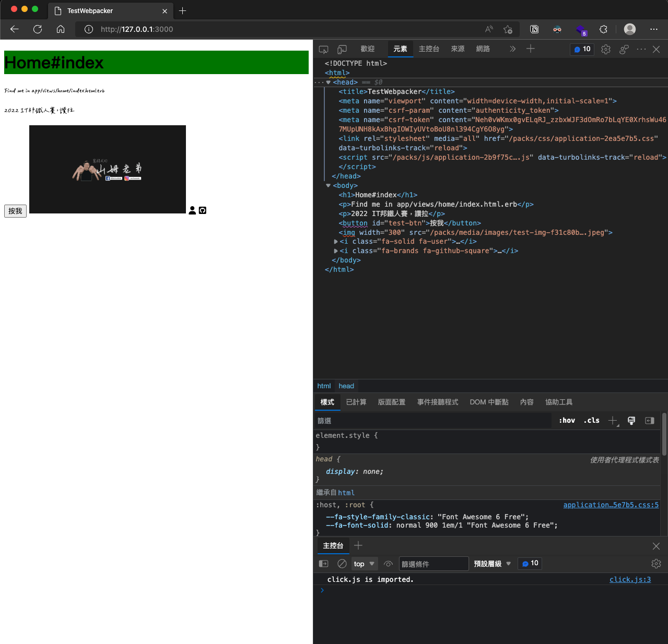The width and height of the screenshot is (668, 644).
Task: Open console issues badge showing 10
Action: [x=530, y=564]
